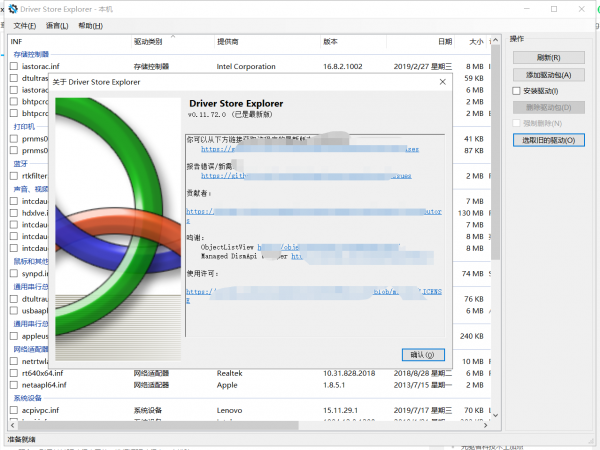
Task: Collapse the 蓝牙 group header
Action: pyautogui.click(x=21, y=164)
